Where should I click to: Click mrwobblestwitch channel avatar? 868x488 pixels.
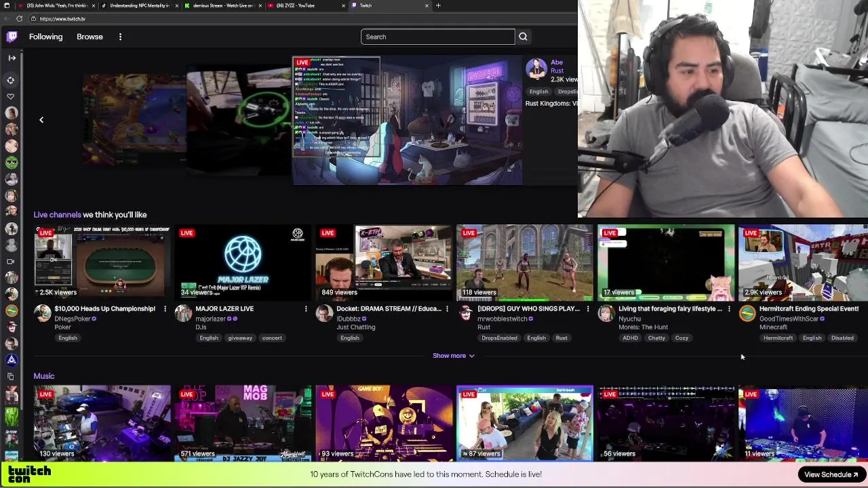pyautogui.click(x=465, y=312)
